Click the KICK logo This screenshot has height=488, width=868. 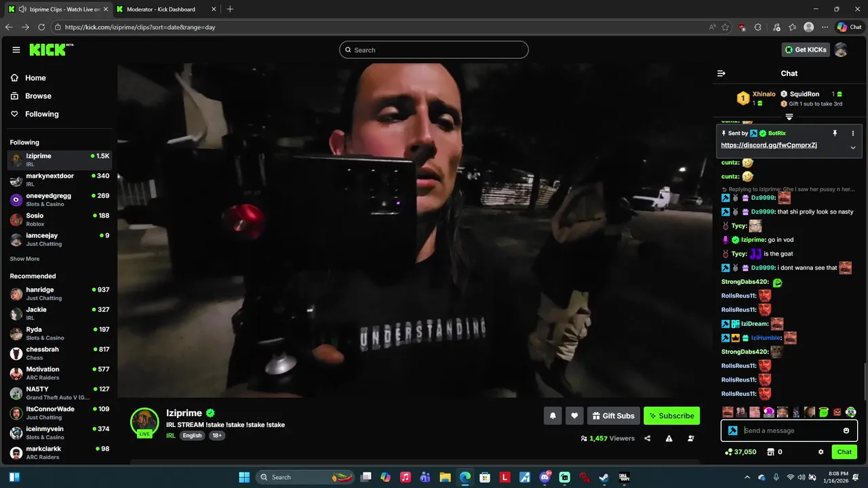click(51, 49)
